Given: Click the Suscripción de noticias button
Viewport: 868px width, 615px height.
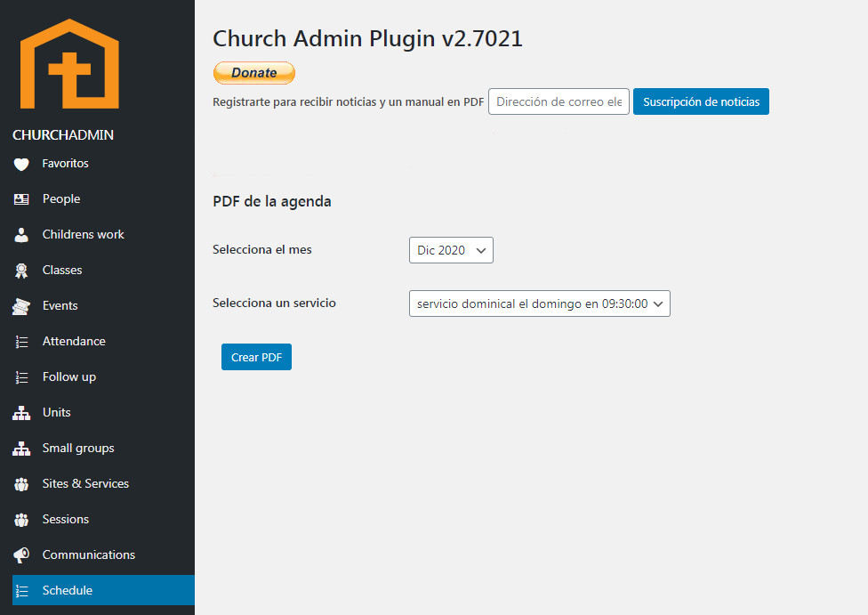Looking at the screenshot, I should tap(701, 101).
